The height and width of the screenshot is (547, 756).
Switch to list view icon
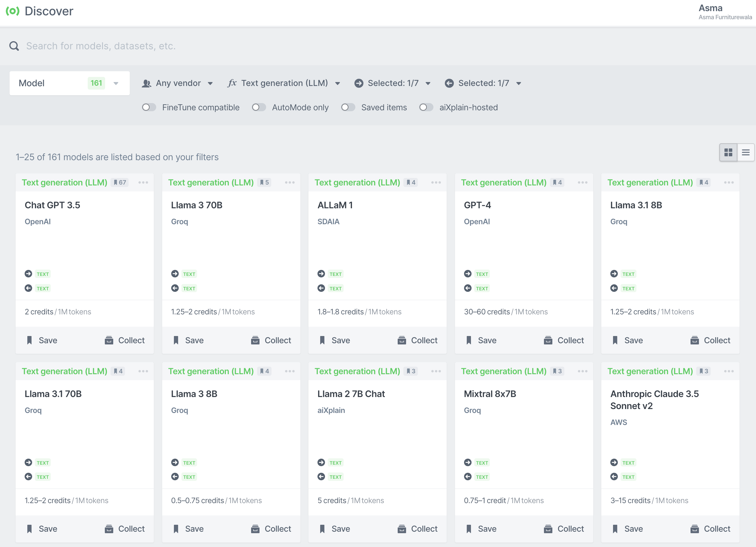point(746,152)
